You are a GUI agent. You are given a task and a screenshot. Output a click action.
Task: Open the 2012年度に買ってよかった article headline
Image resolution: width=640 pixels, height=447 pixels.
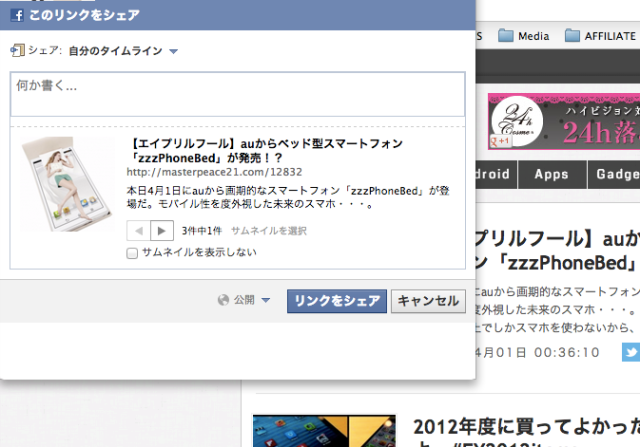tap(527, 431)
